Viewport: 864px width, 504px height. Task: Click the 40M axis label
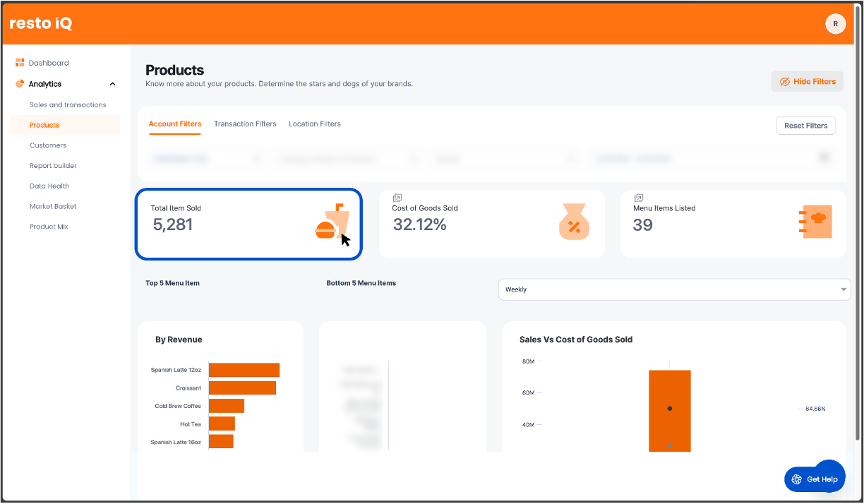528,425
